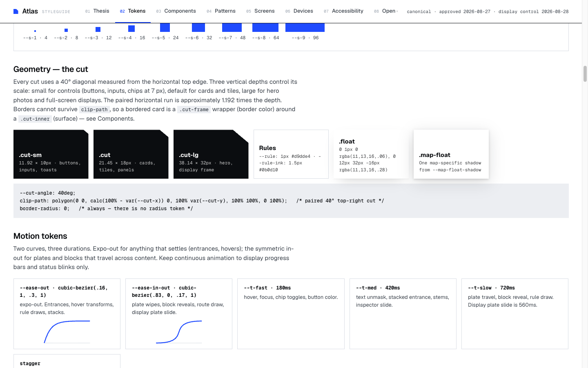Click the --t-med 420ms card
The image size is (588, 368).
click(x=403, y=314)
